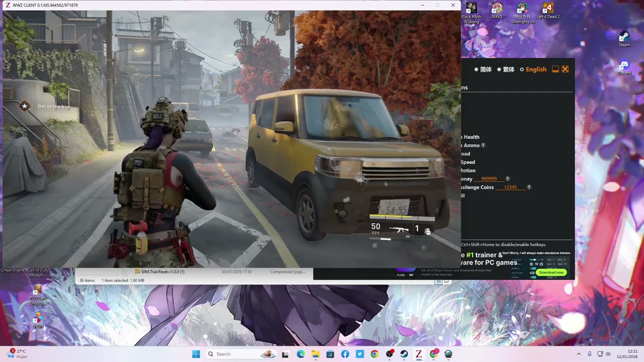Screen dimensions: 644x362
Task: Open the Windows Start menu
Action: point(196,354)
